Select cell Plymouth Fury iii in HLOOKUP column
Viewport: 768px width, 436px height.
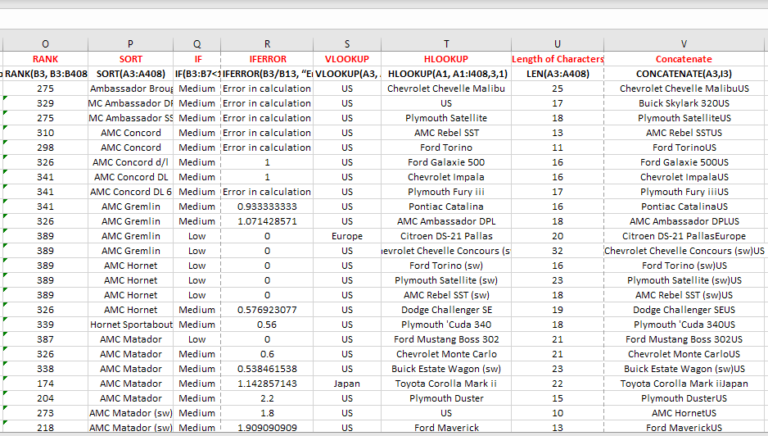pos(446,192)
